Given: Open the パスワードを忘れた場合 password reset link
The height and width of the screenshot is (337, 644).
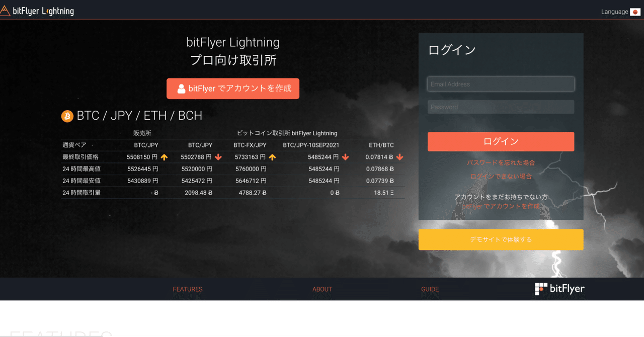Looking at the screenshot, I should pyautogui.click(x=501, y=162).
